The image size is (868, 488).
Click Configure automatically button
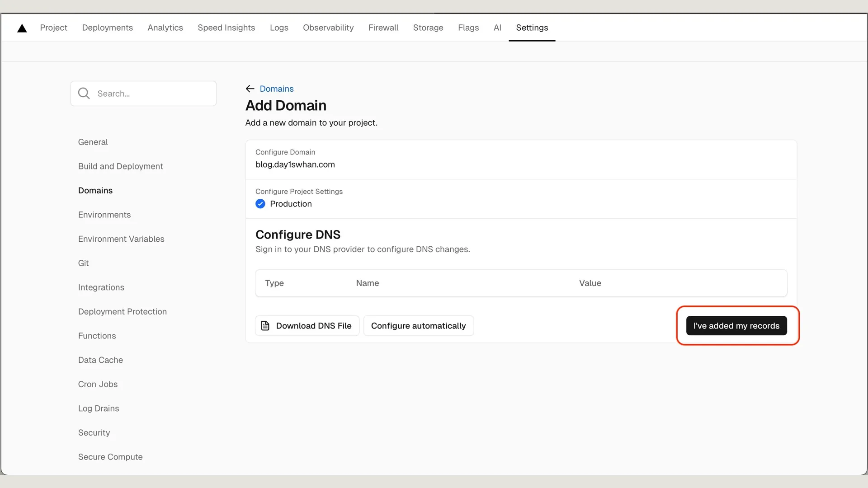(419, 326)
